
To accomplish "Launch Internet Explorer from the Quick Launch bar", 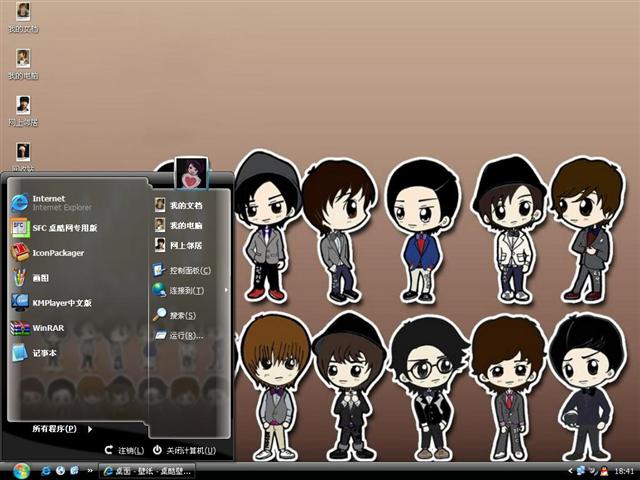I will tap(46, 471).
